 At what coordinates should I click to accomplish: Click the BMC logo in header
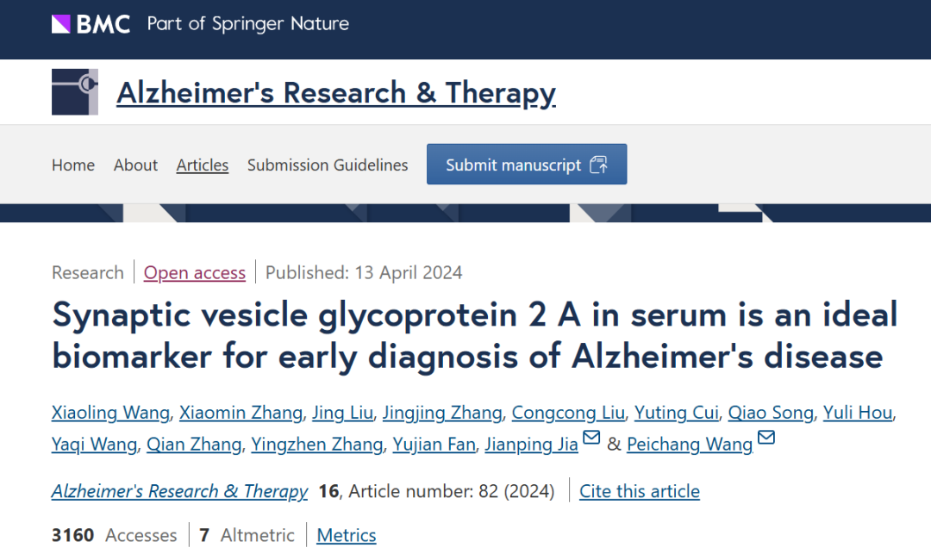[91, 24]
